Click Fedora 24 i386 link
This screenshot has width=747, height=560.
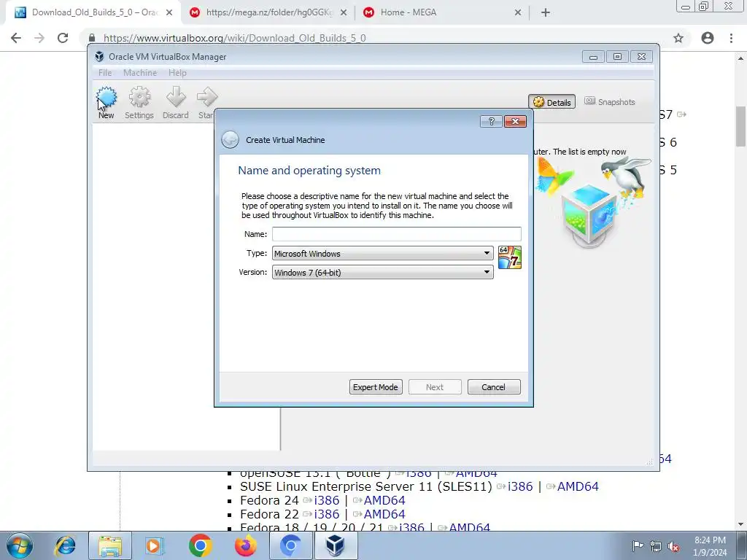tap(326, 500)
